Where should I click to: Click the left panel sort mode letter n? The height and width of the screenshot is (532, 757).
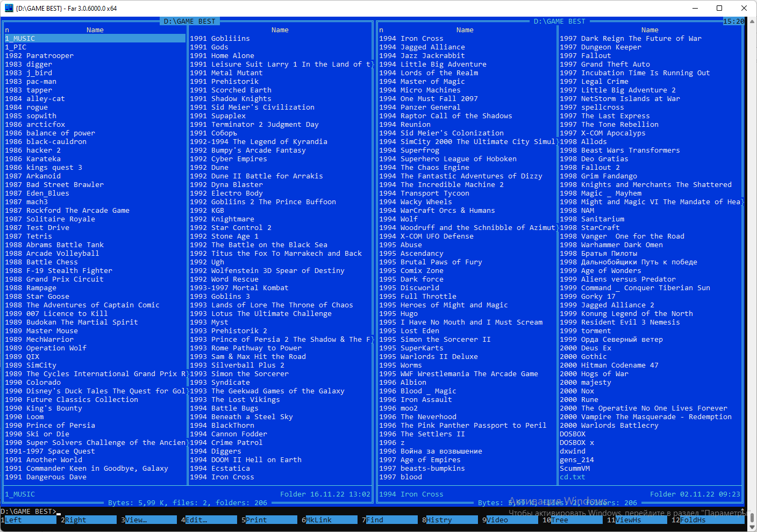(x=7, y=30)
